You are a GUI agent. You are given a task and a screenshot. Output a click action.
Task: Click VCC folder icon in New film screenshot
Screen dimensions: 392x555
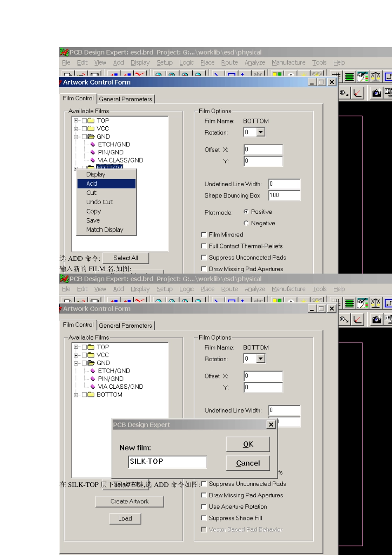[91, 355]
